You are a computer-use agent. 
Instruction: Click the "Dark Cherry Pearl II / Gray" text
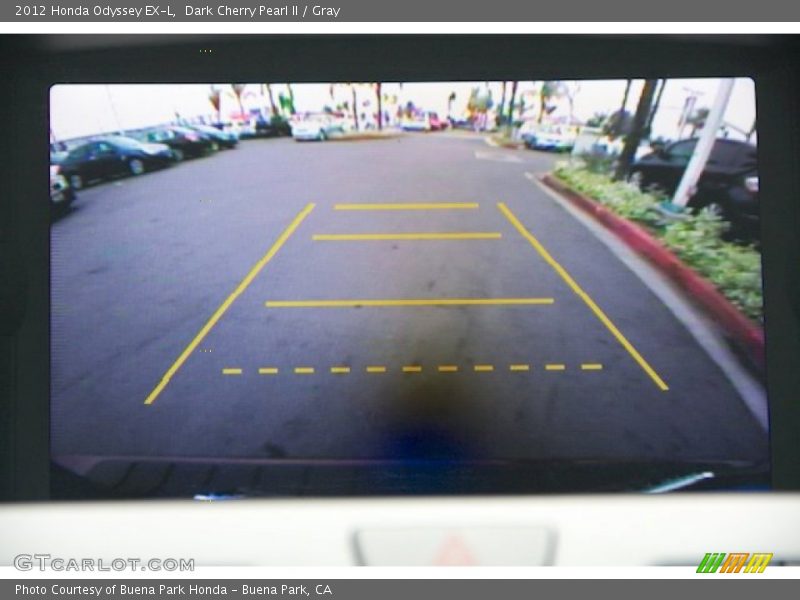click(x=262, y=11)
